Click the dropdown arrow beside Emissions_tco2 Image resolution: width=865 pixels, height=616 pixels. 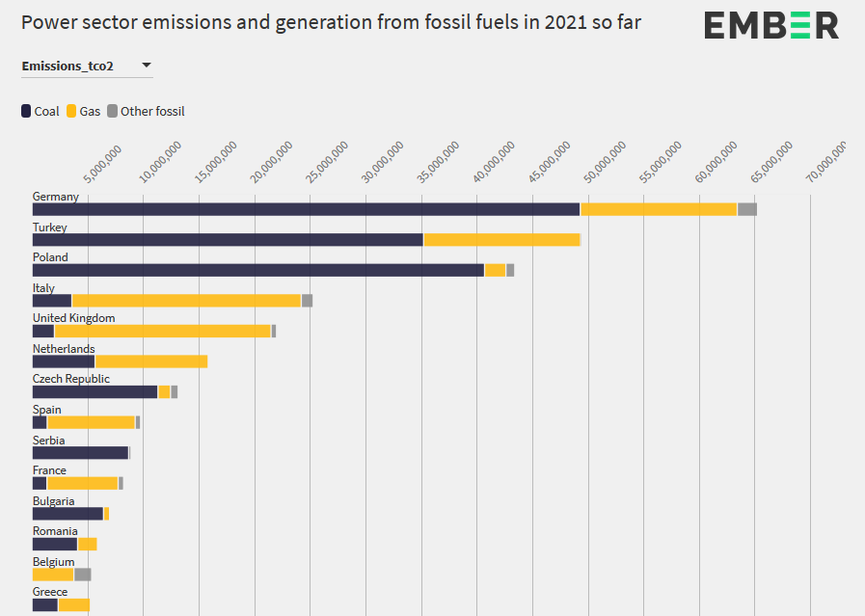[x=147, y=66]
